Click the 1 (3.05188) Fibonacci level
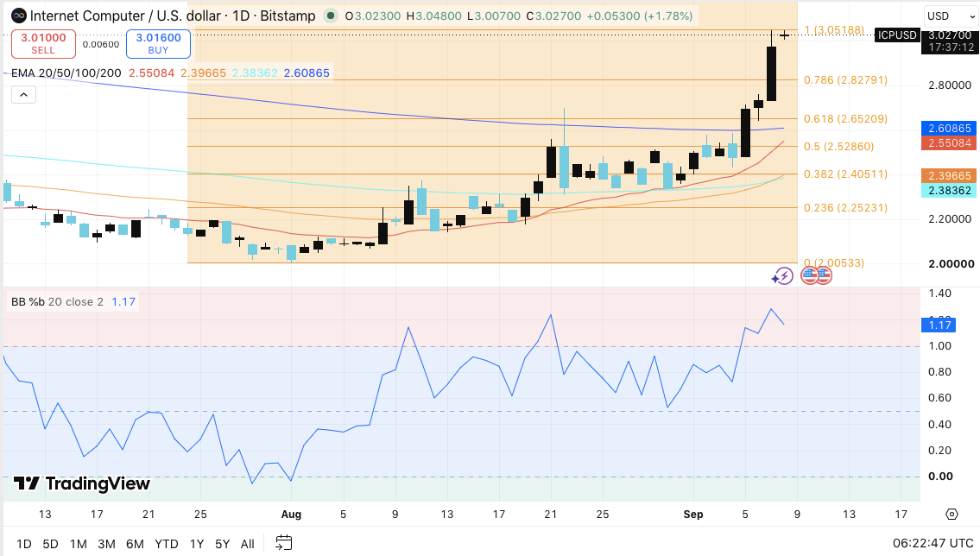Screen dimensions: 980x556 pos(834,30)
